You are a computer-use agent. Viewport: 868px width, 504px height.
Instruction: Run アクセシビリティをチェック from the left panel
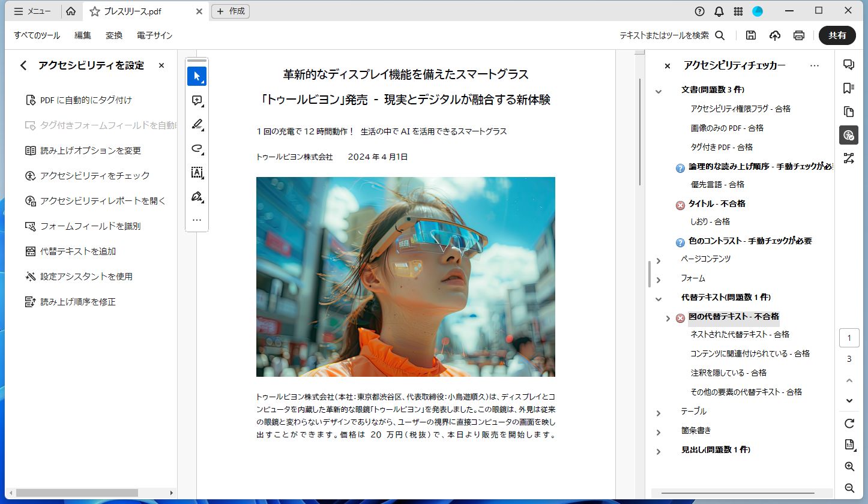tap(89, 175)
